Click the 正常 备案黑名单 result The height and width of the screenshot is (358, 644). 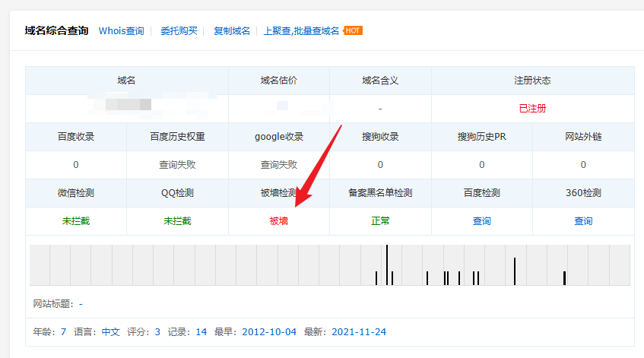(380, 221)
